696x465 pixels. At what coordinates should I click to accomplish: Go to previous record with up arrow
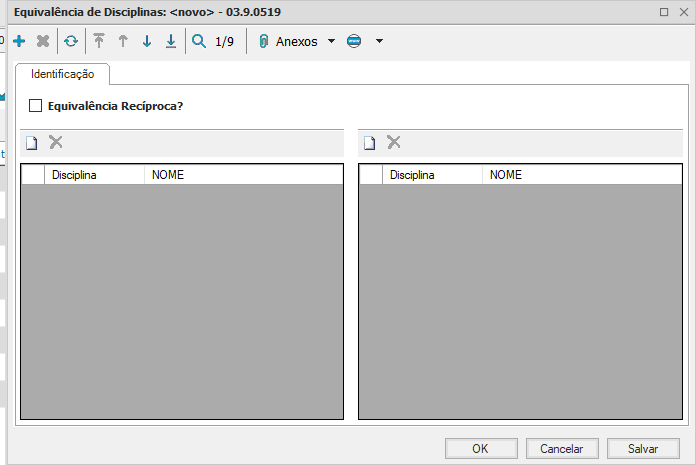(123, 42)
